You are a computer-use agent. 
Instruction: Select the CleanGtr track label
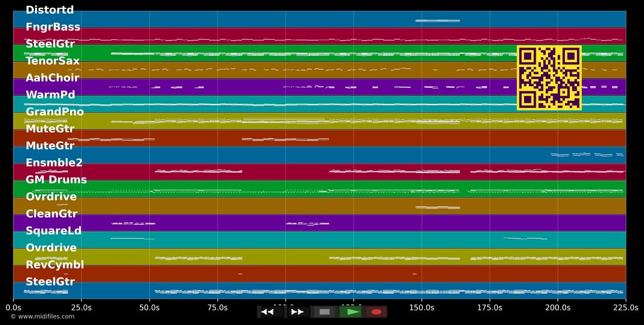(x=52, y=214)
